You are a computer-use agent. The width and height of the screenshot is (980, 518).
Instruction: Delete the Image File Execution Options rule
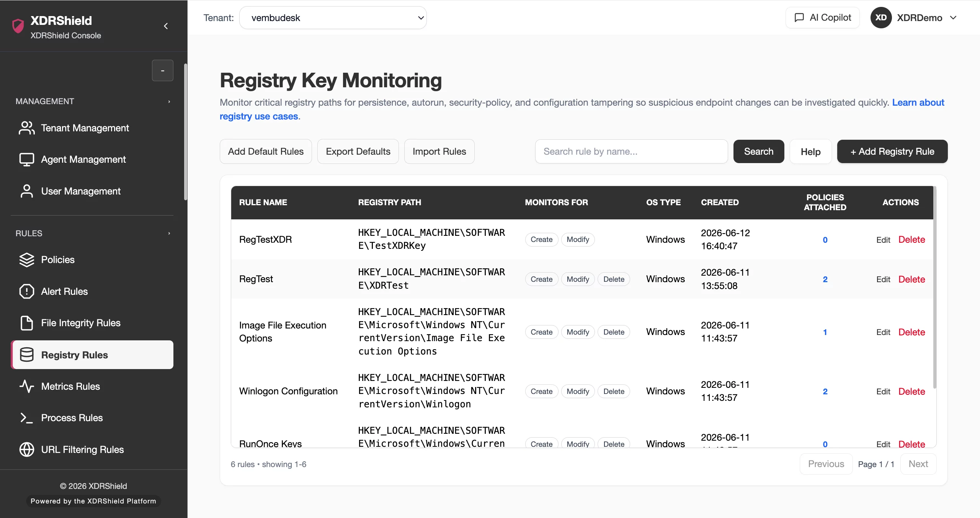pos(911,332)
